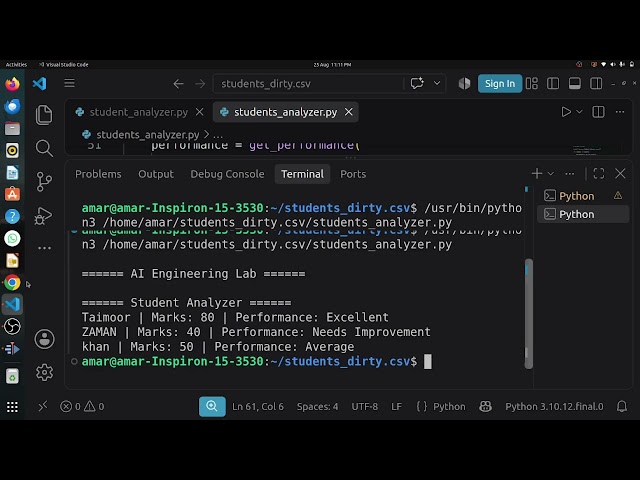Open Thunderbird mail from the dock
The height and width of the screenshot is (480, 640).
[12, 106]
